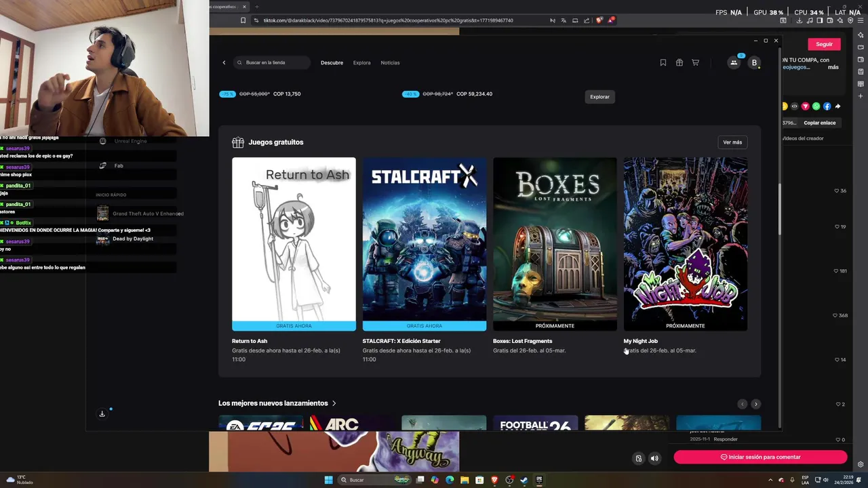Viewport: 868px width, 488px height.
Task: Click the 'My Night Job' title
Action: click(x=641, y=341)
